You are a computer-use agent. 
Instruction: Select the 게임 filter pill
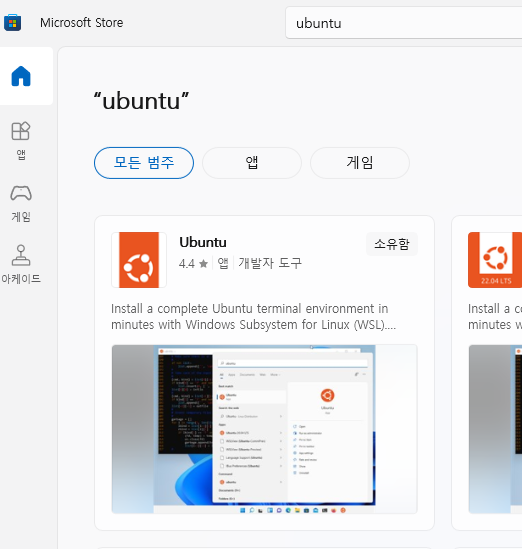click(360, 163)
